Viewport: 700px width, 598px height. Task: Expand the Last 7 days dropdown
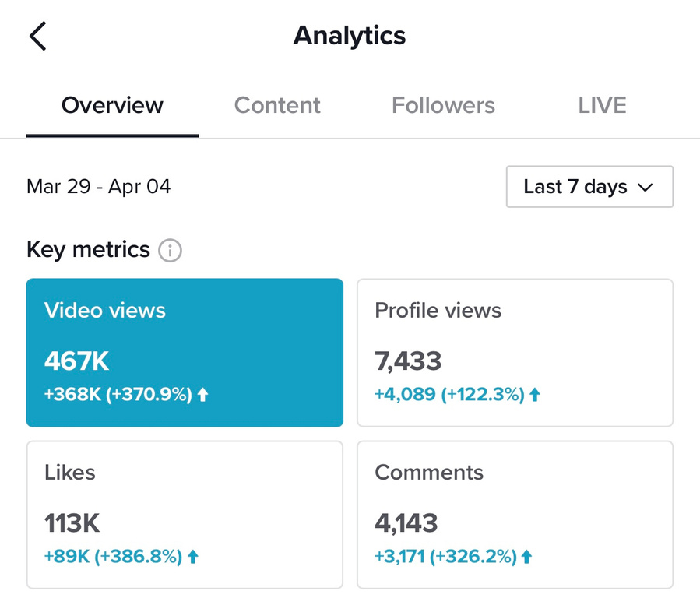[x=589, y=187]
